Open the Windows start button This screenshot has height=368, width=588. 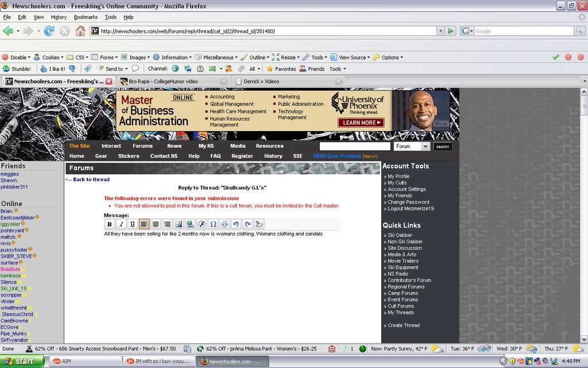coord(22,361)
